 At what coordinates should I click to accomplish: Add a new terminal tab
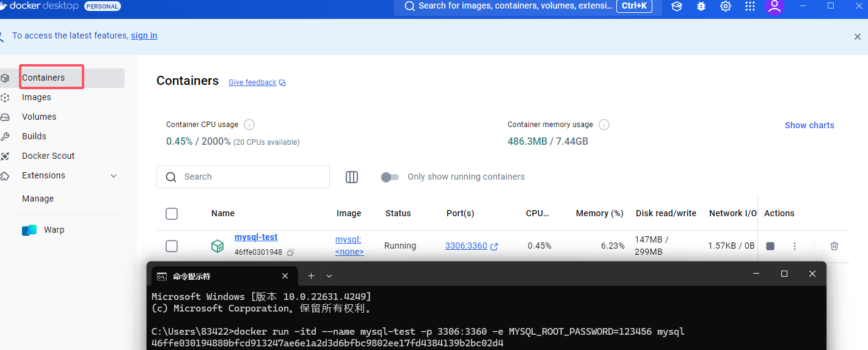tap(311, 276)
